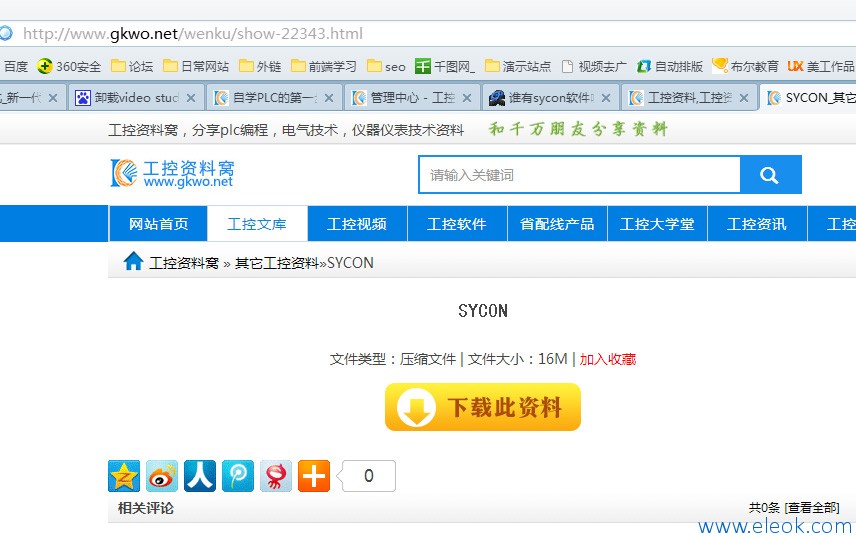Open the 360安全 bookmark

coord(69,67)
